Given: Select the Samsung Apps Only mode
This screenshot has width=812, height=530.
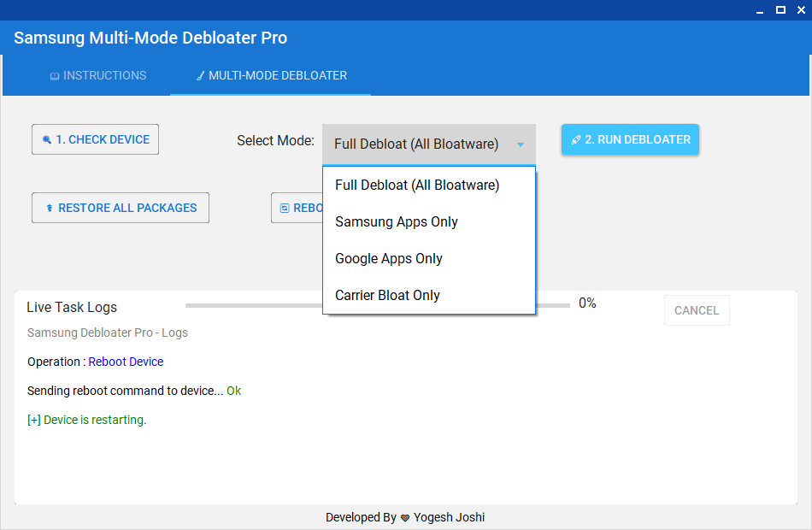Looking at the screenshot, I should click(x=397, y=222).
